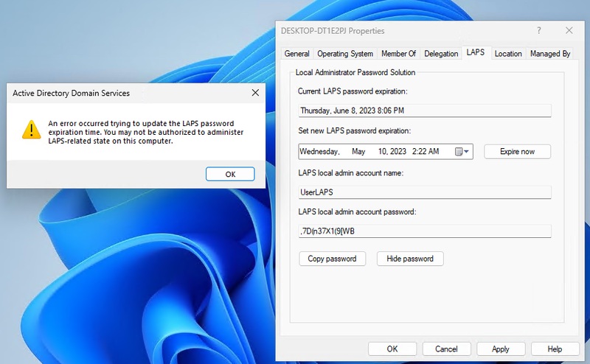Click the 'Local Administrator Password Solution' group label

(x=355, y=72)
